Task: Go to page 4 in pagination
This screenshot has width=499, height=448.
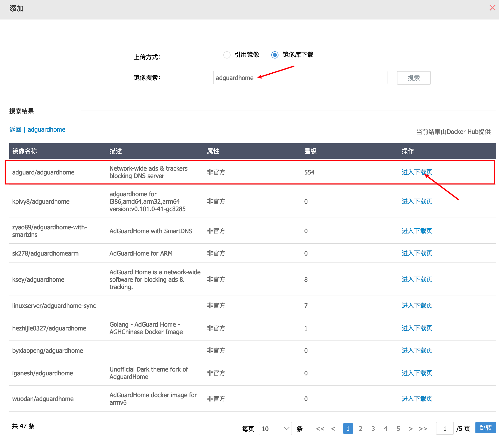Action: pos(386,428)
